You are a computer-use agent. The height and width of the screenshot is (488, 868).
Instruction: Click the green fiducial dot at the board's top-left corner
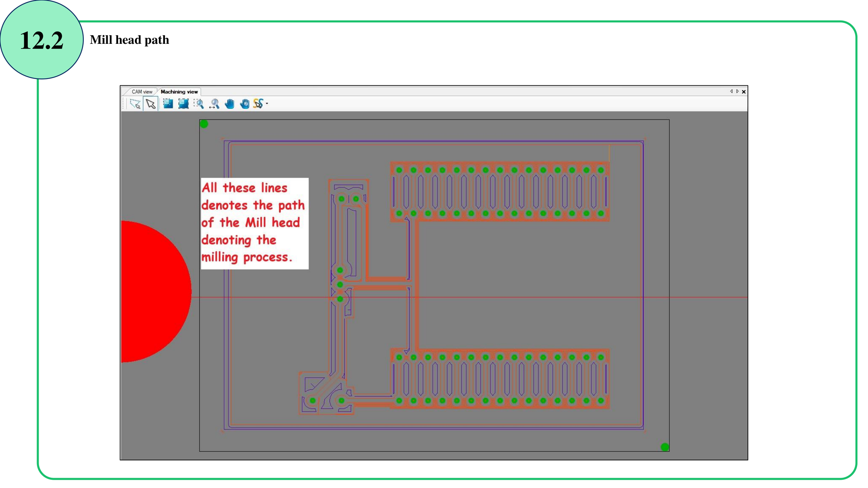tap(204, 124)
